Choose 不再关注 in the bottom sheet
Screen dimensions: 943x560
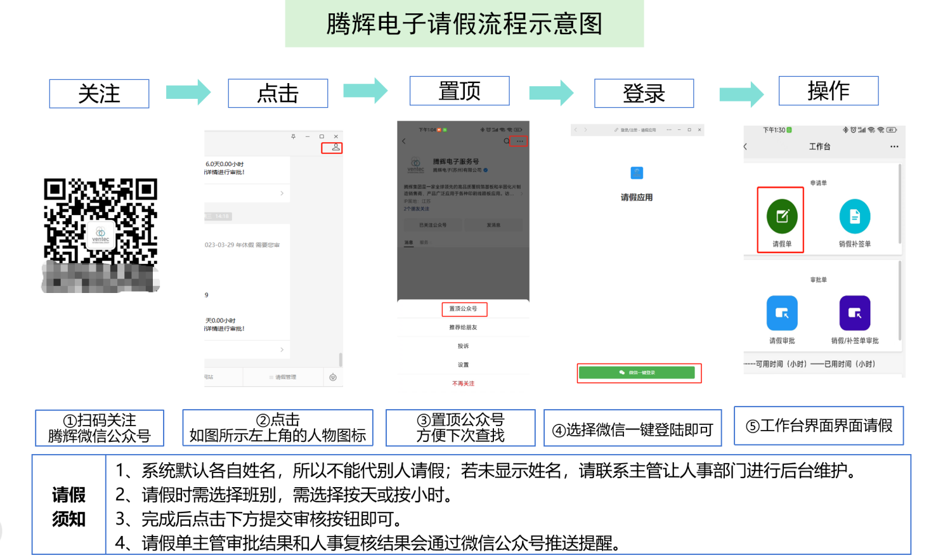pyautogui.click(x=463, y=384)
